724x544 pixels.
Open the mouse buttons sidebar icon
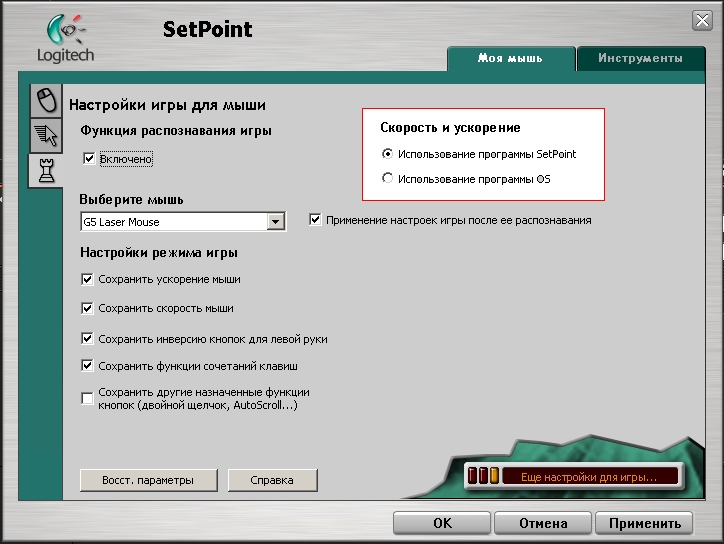pos(46,100)
